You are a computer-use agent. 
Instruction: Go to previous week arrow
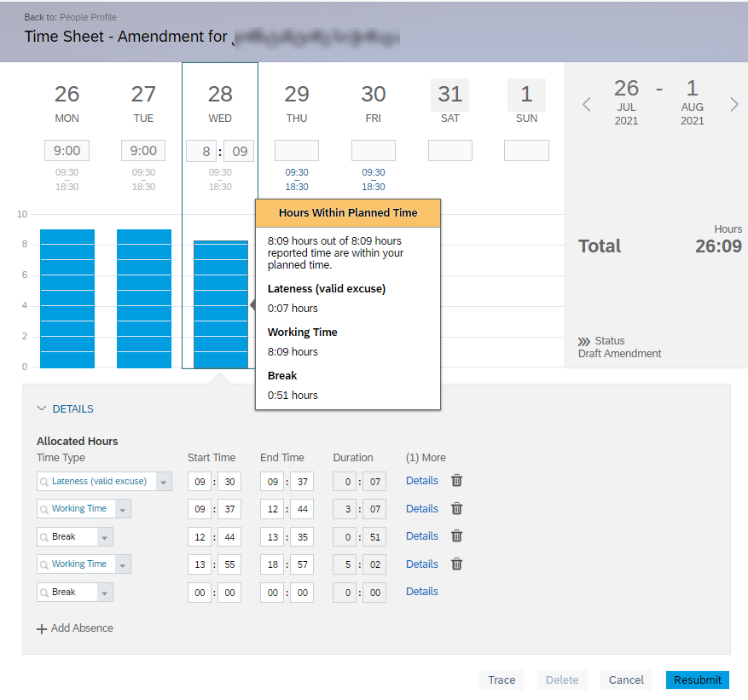(x=587, y=104)
